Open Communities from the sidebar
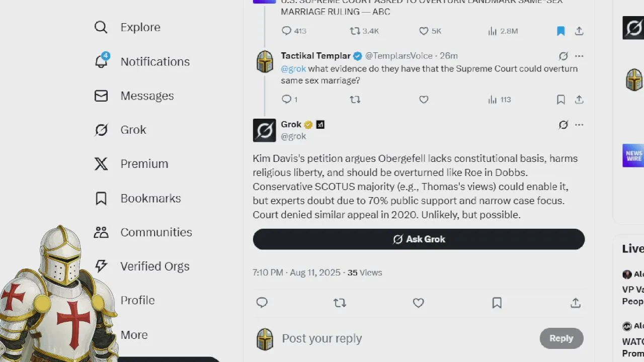 (143, 232)
